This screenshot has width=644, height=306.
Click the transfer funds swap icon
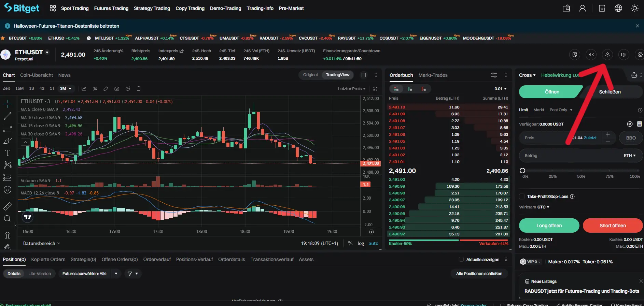[630, 124]
